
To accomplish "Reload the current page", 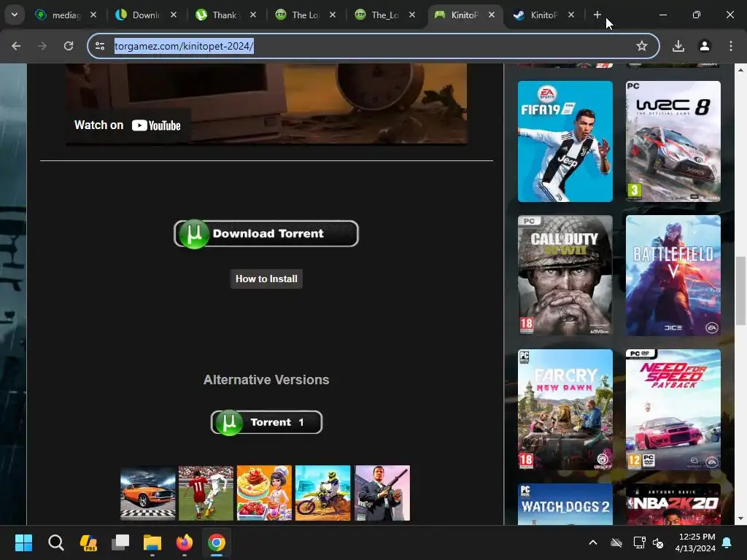I will (x=69, y=46).
